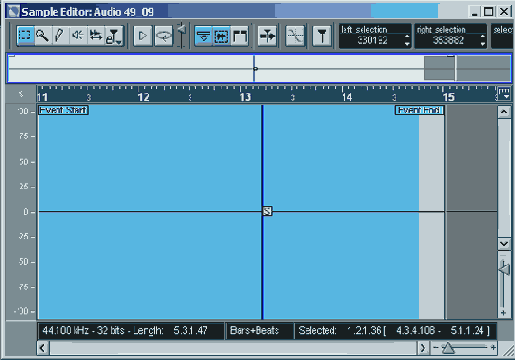Click the vertical scrollbar up arrow

pos(504,112)
